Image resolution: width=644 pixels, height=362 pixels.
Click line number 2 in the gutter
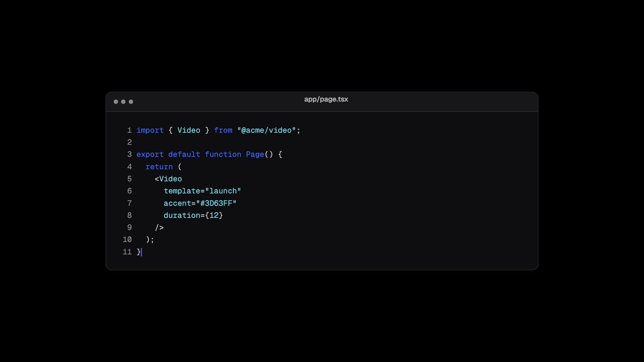coord(129,142)
